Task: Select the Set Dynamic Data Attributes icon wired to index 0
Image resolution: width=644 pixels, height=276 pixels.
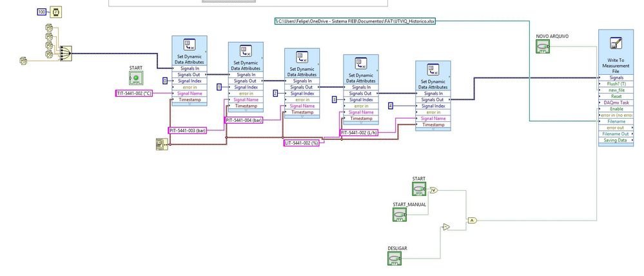Action: (190, 44)
